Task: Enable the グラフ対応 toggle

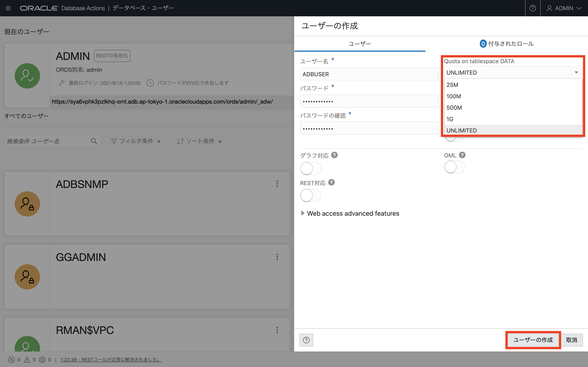Action: [x=311, y=168]
